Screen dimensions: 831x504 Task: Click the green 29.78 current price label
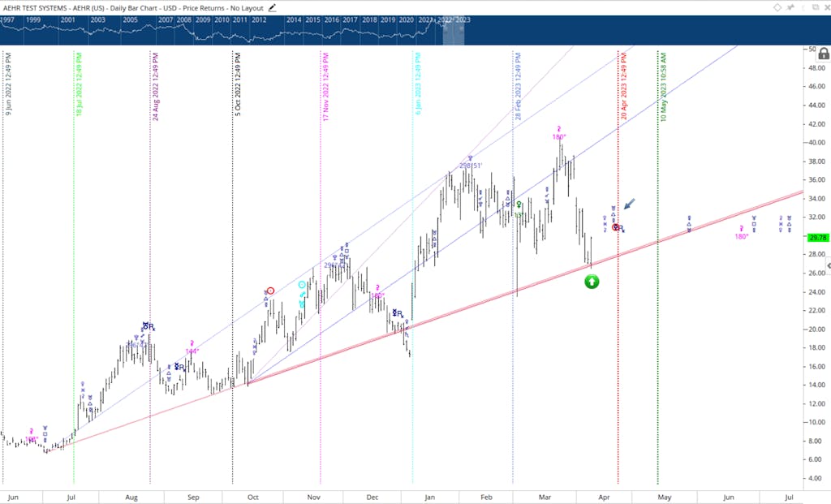point(818,238)
